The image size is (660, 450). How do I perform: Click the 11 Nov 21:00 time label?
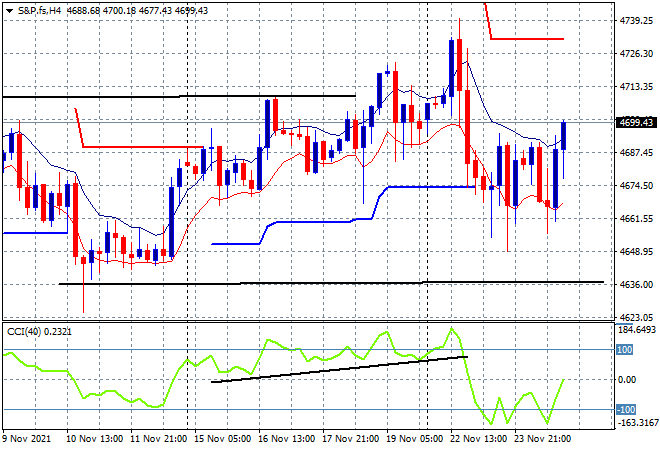[159, 439]
